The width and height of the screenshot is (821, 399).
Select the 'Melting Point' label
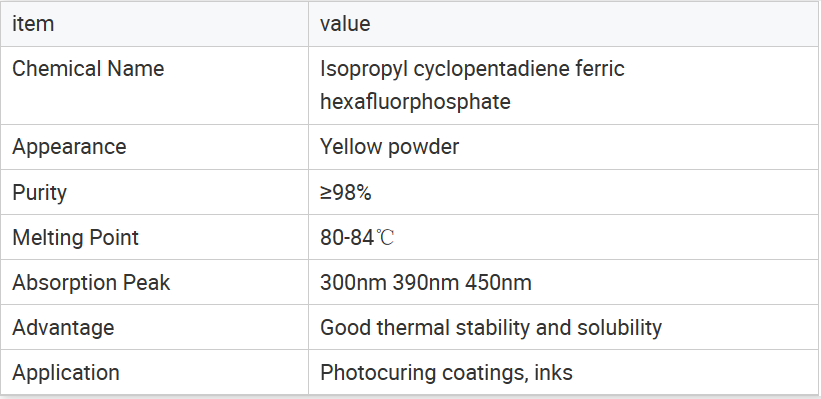tap(75, 238)
